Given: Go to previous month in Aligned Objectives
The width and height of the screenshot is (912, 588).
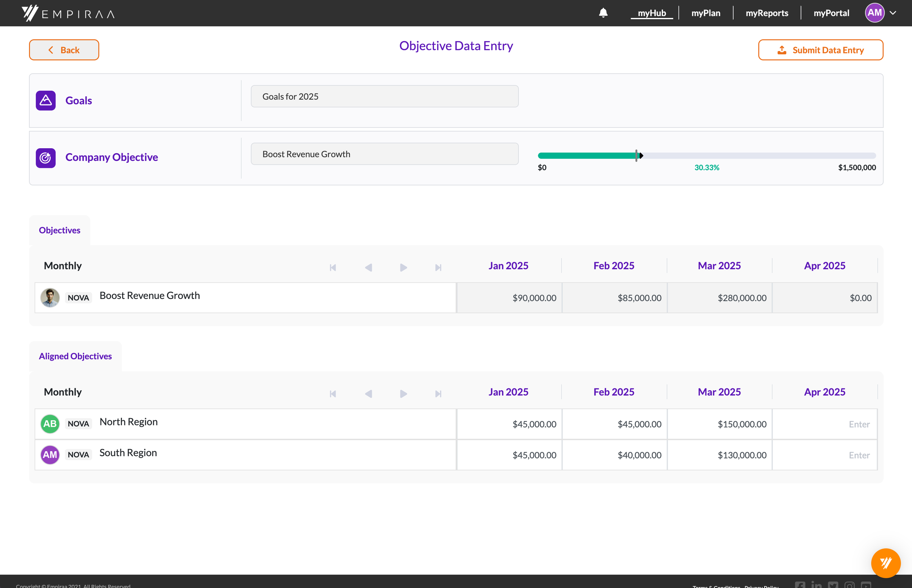Looking at the screenshot, I should click(368, 394).
